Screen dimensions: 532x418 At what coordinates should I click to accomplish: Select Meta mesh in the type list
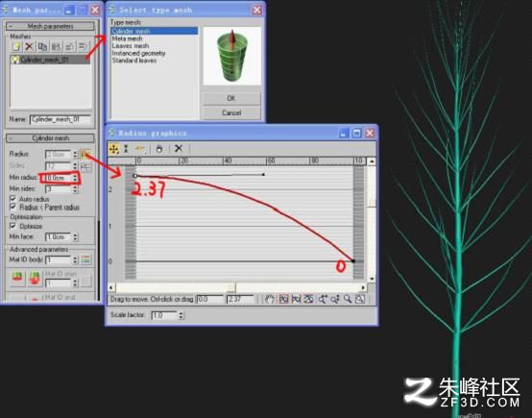127,38
